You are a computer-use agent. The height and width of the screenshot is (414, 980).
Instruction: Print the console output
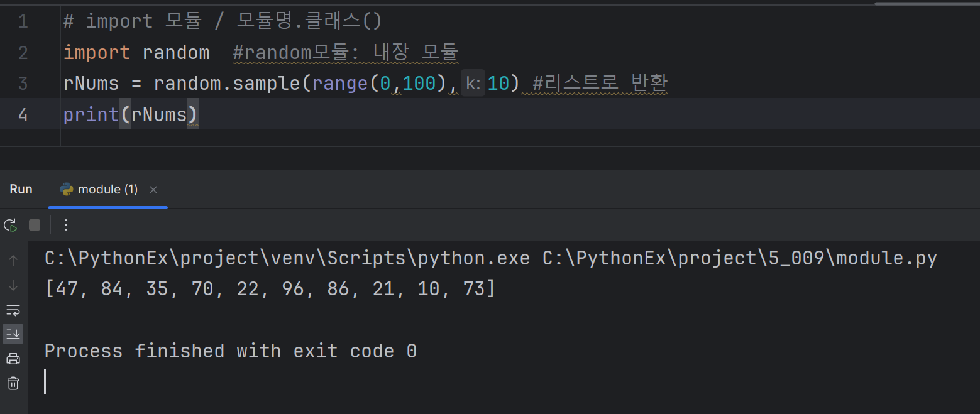point(13,359)
